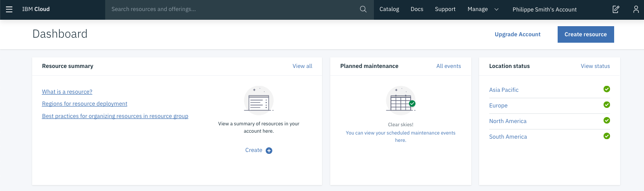Select the North America location link

(508, 121)
